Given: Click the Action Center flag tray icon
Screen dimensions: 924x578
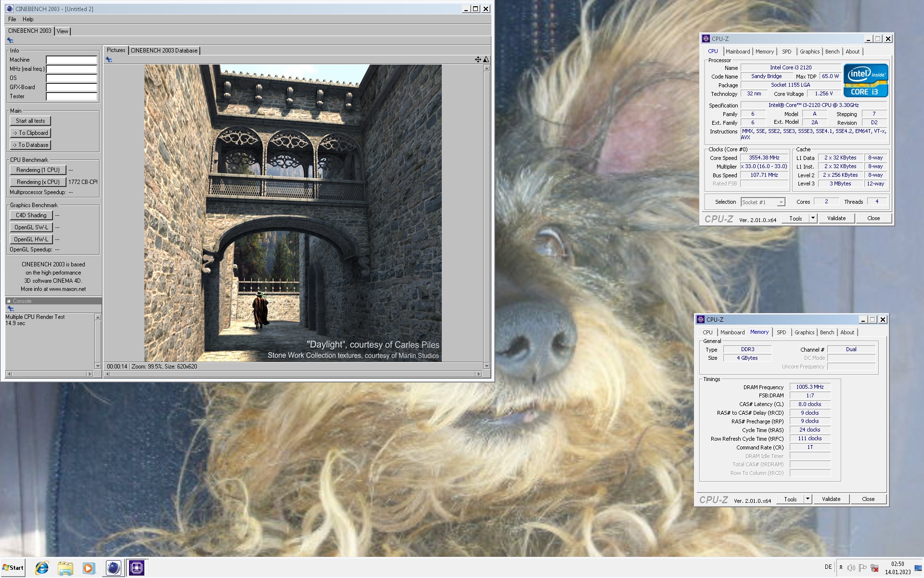Looking at the screenshot, I should tap(862, 568).
